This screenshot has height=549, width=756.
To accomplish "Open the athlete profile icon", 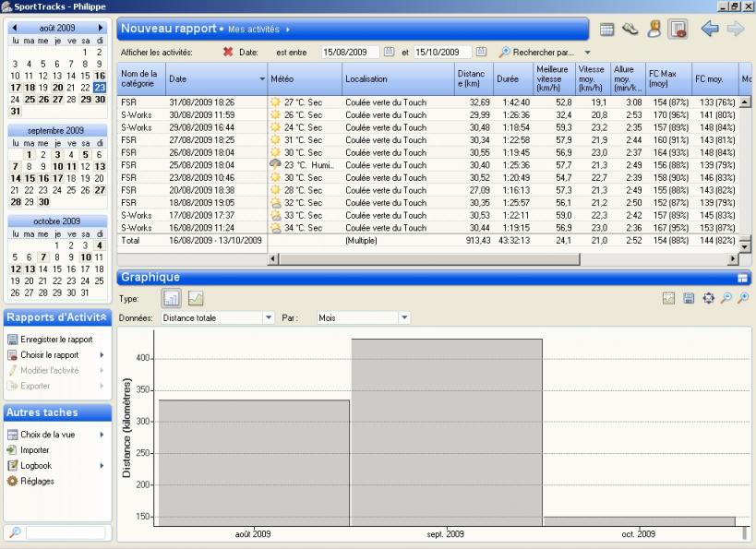I will (654, 30).
